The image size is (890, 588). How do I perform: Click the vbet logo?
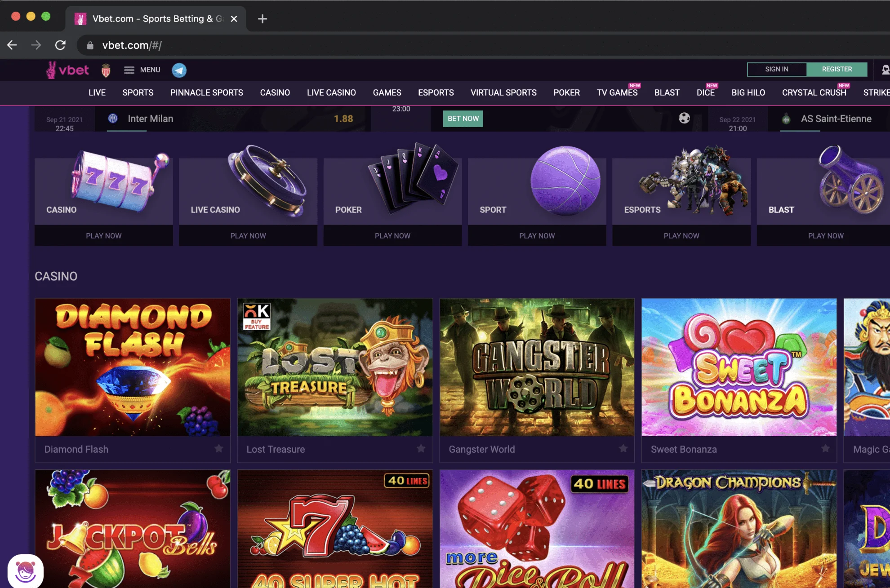(x=67, y=70)
